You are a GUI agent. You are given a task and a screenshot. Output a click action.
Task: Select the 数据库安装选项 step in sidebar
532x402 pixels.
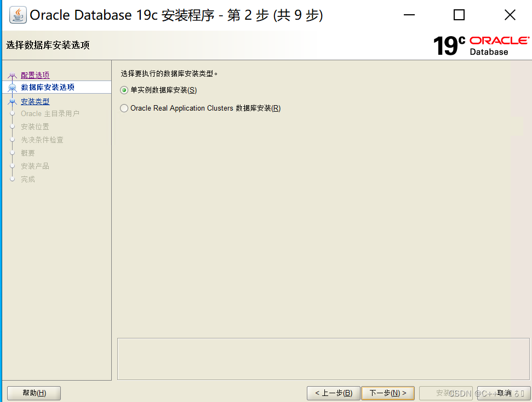(48, 87)
